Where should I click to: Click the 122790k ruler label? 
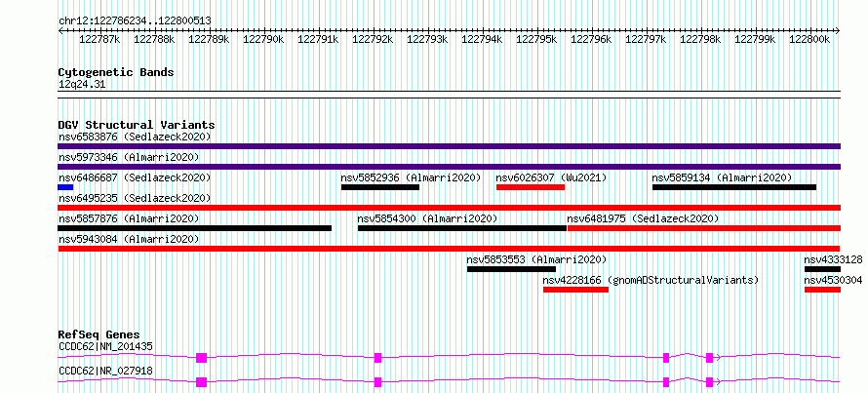point(263,39)
